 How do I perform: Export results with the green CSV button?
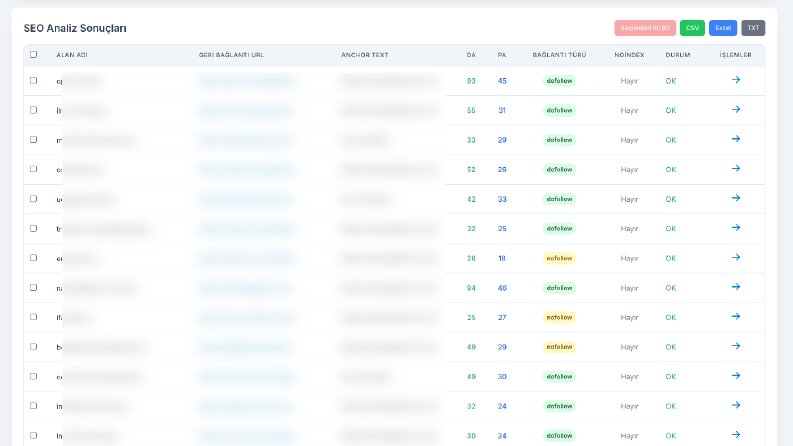(692, 28)
